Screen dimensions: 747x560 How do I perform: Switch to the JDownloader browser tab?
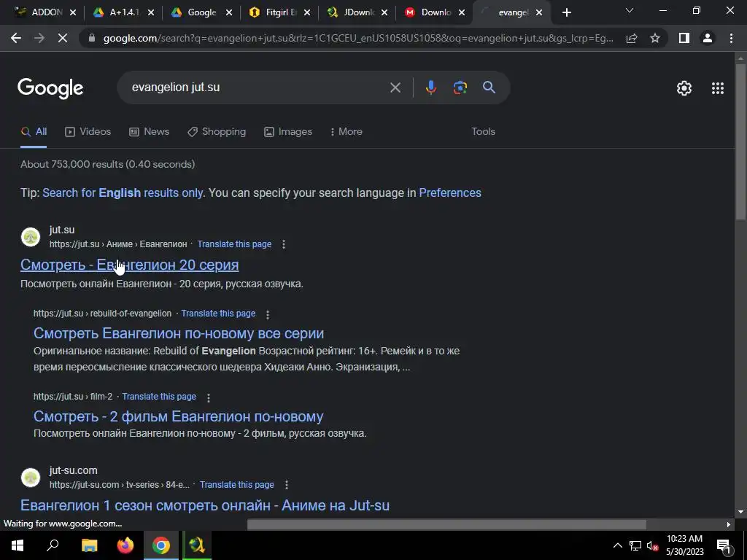(x=357, y=12)
